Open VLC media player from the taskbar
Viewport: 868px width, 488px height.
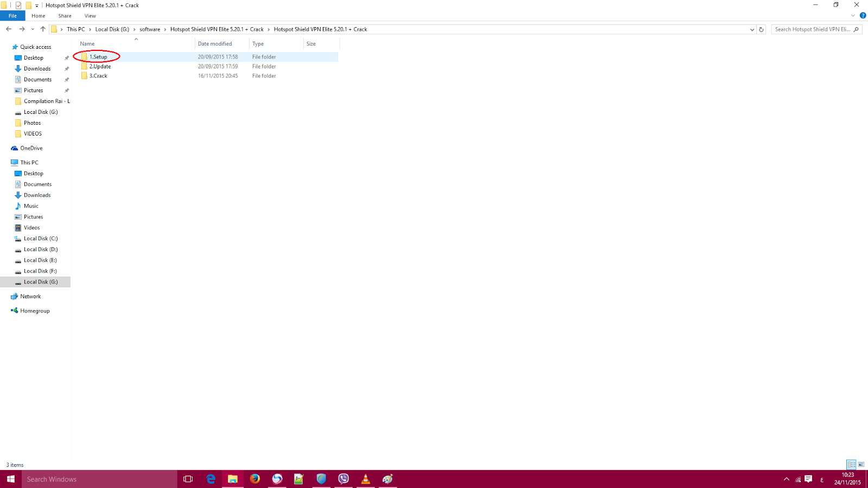[x=366, y=479]
